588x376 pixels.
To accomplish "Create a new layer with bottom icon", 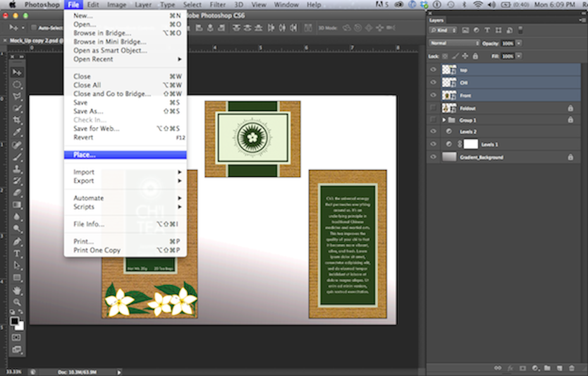I will point(560,368).
